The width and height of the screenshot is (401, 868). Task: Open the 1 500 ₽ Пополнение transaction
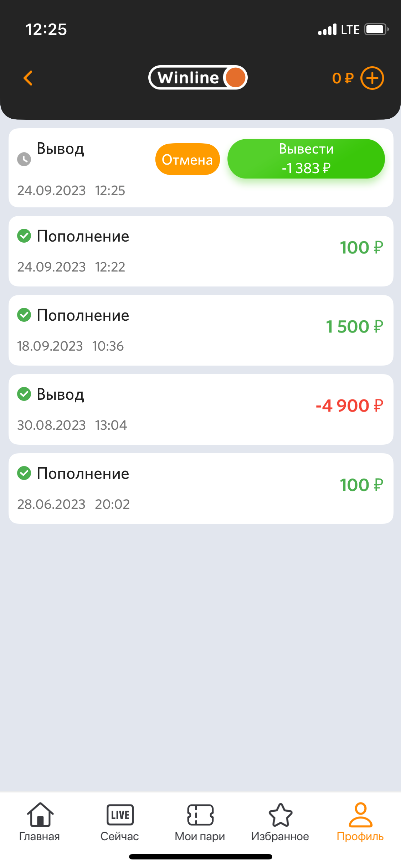[x=201, y=330]
